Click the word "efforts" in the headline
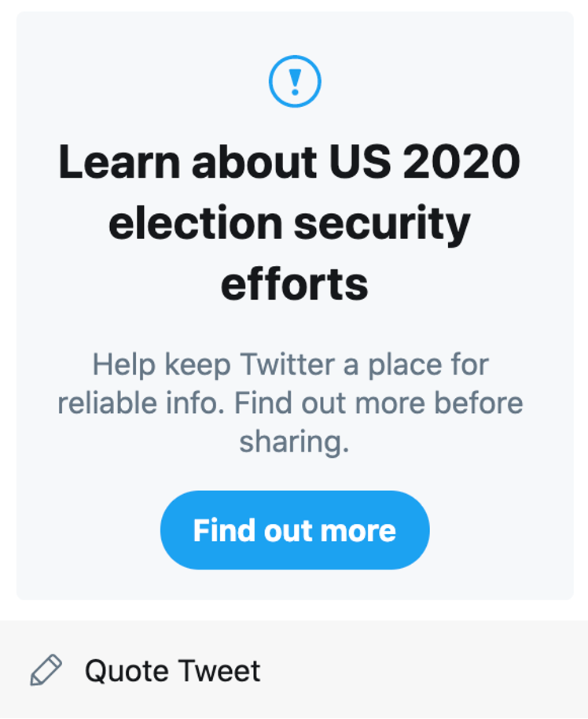Screen dimensions: 588x719 click(295, 283)
